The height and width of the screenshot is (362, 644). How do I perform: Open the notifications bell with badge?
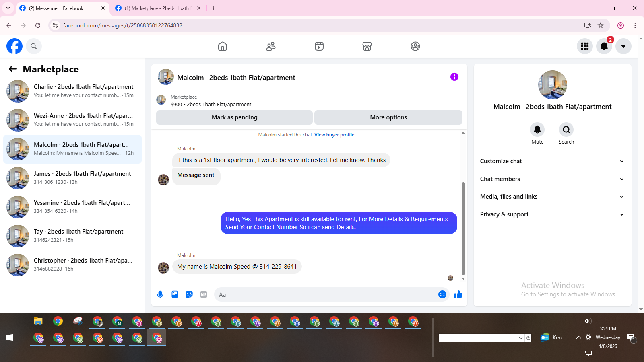coord(604,46)
